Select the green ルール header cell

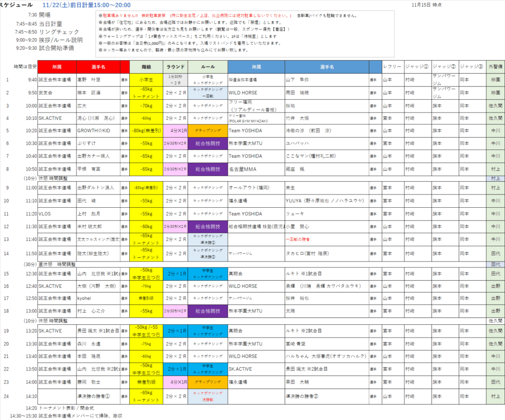click(x=207, y=67)
